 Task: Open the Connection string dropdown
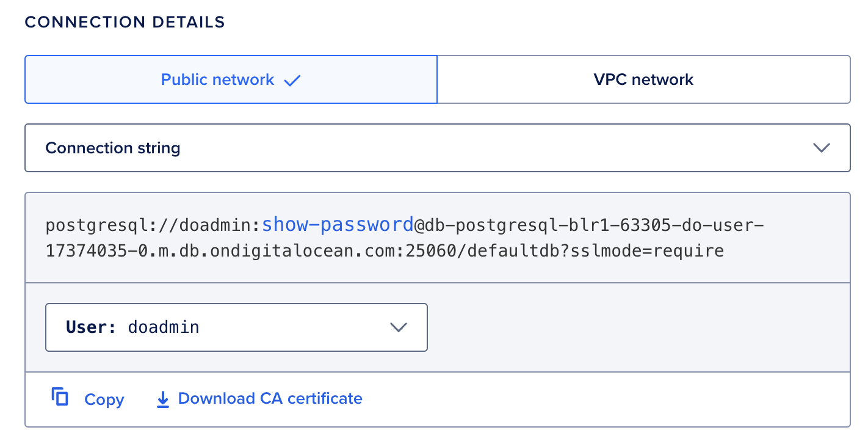click(x=436, y=148)
